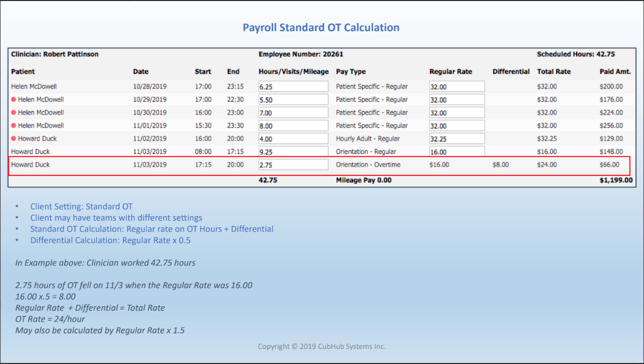
Task: Edit regular rate field showing 32.25
Action: click(457, 139)
